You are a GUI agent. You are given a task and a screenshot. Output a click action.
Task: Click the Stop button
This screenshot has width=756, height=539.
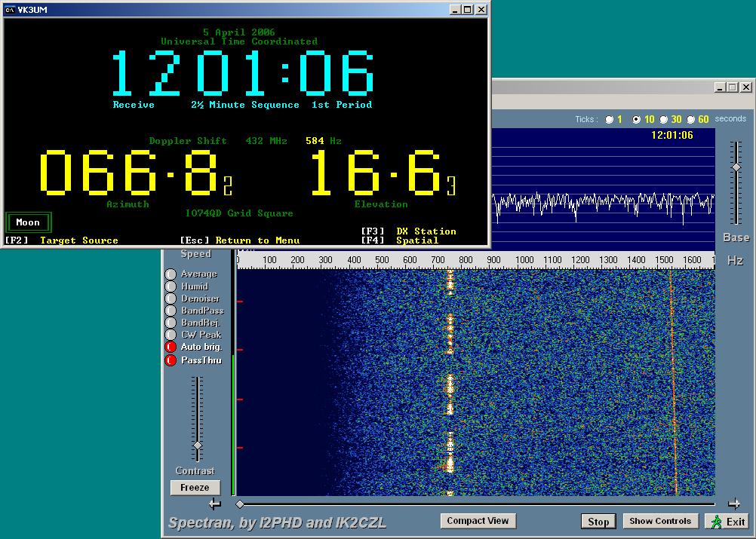[x=598, y=522]
